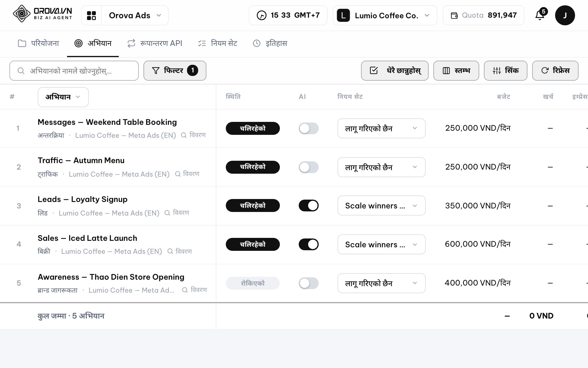Click the Quota wallet icon
Viewport: 588px width, 368px height.
pos(454,15)
